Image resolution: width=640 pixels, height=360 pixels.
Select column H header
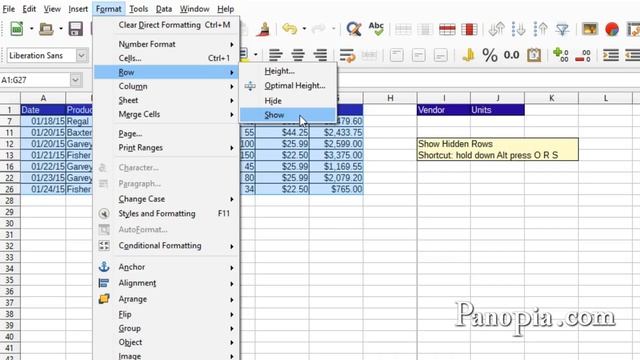(x=390, y=98)
